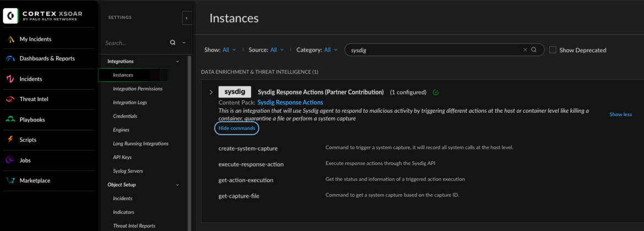Click the settings Search... field
This screenshot has width=644, height=231.
(137, 43)
